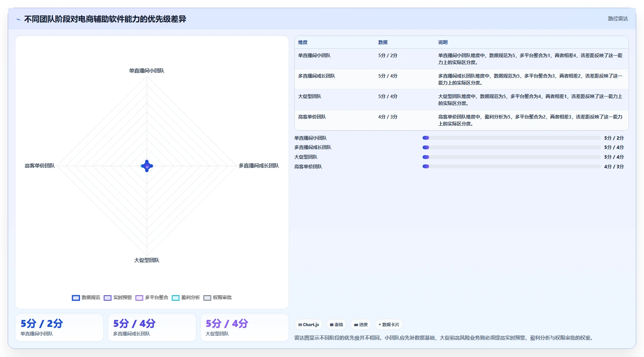Image resolution: width=644 pixels, height=357 pixels.
Task: Click the radar axis label 单直播间小团队
Action: [x=147, y=71]
